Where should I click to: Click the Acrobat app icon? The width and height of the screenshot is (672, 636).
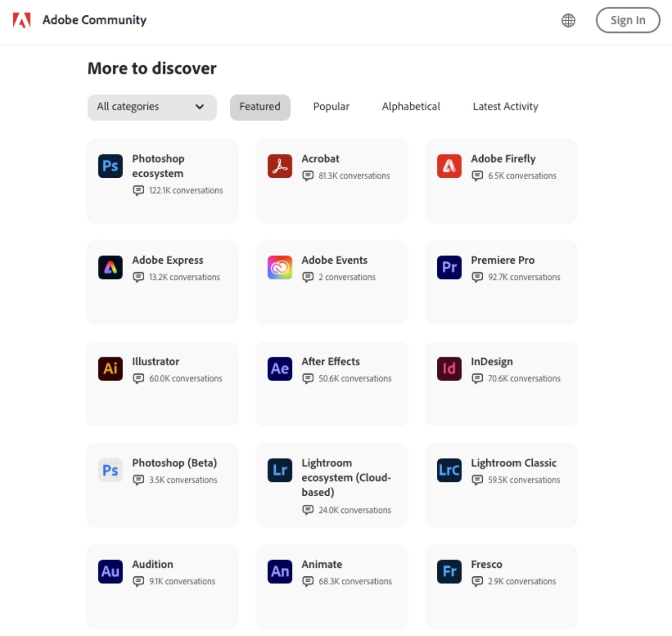point(280,166)
